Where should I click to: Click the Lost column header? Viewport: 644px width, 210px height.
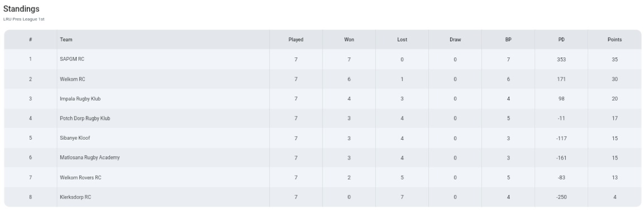pyautogui.click(x=402, y=40)
